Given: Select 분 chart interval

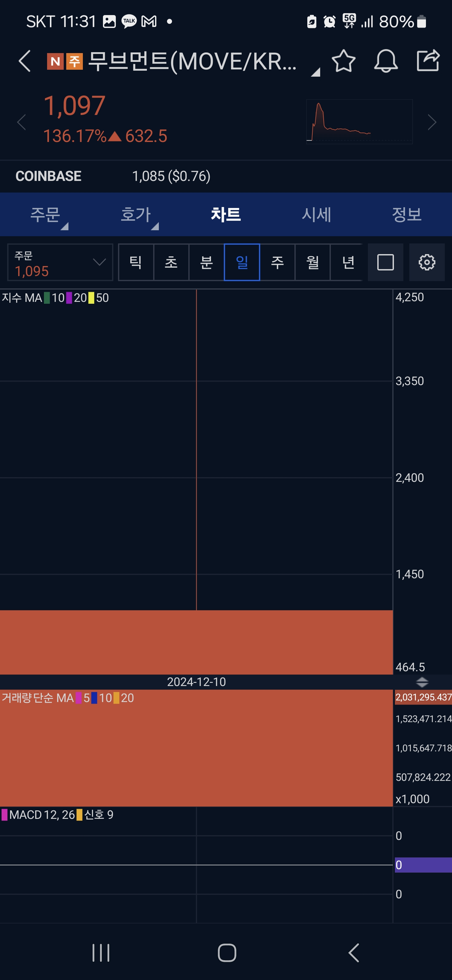Looking at the screenshot, I should tap(207, 262).
